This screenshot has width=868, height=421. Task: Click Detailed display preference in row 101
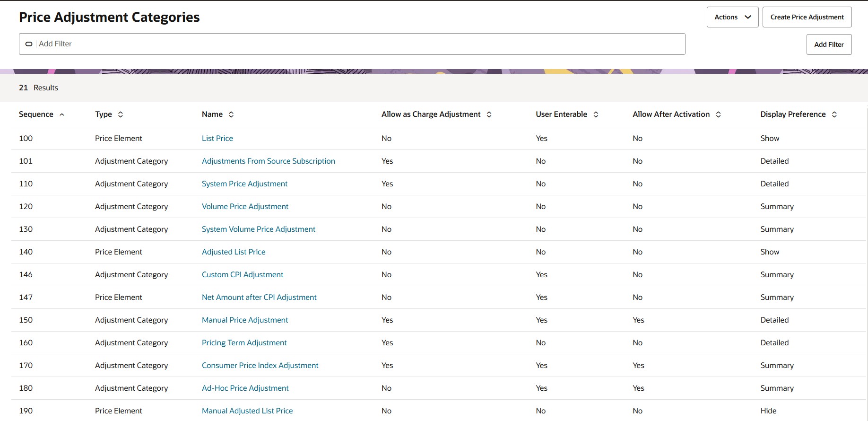pos(774,161)
